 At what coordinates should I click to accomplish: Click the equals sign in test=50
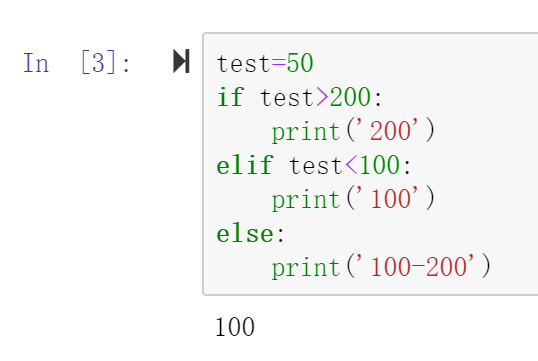point(279,62)
